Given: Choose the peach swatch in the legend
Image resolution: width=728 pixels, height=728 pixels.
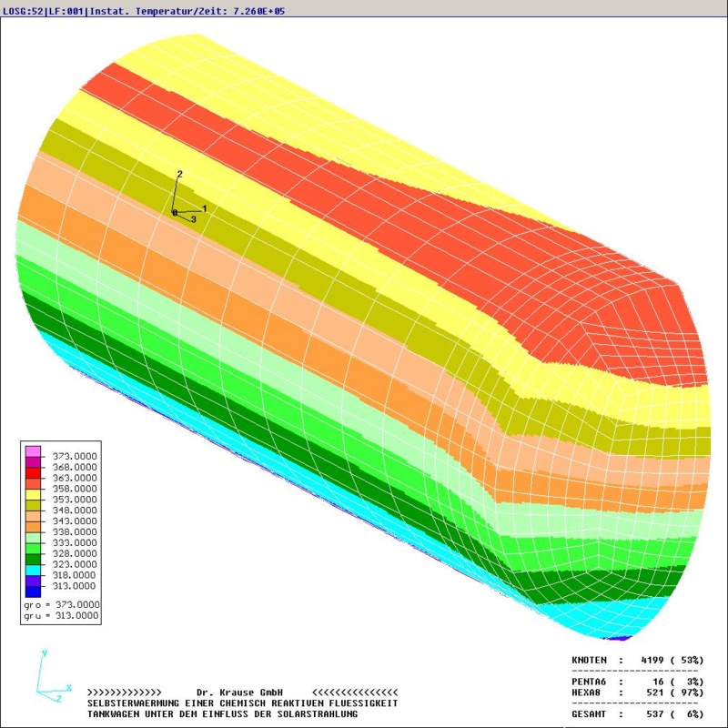Looking at the screenshot, I should pos(33,516).
